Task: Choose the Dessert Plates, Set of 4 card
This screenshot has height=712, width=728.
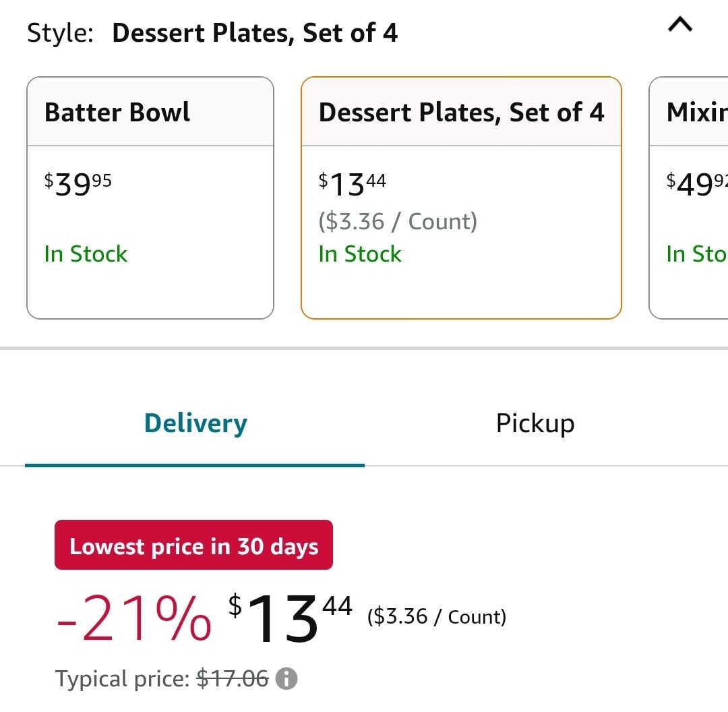Action: coord(461,198)
